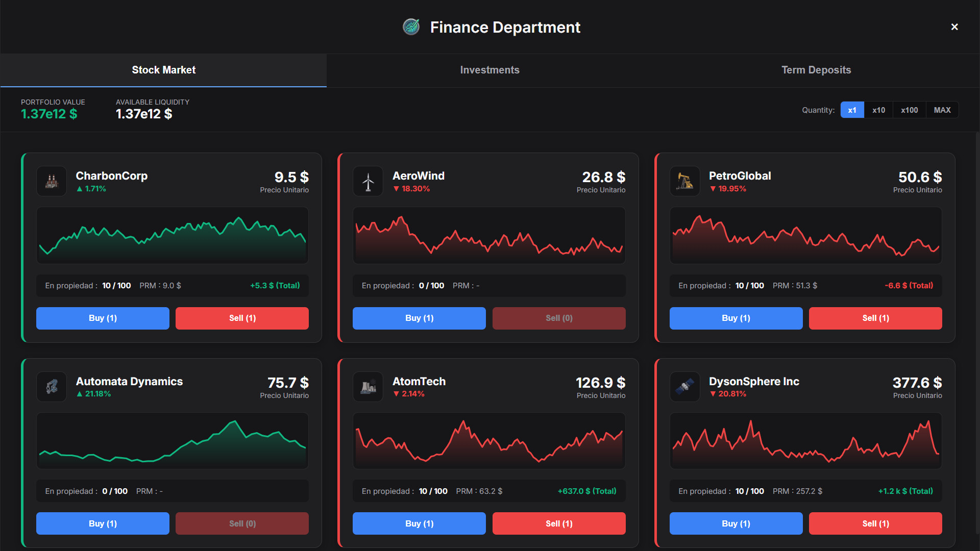Click the PetroGlobal -6.6 $ total loss

tap(909, 286)
